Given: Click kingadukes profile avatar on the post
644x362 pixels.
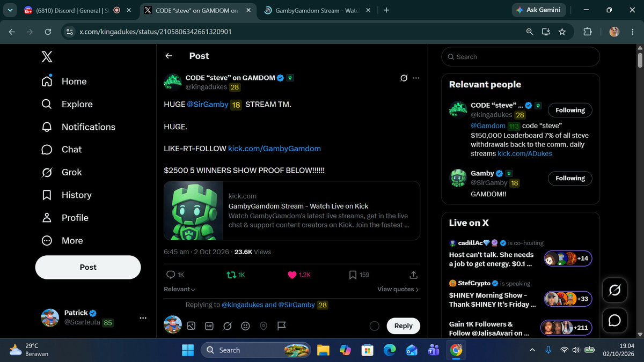Looking at the screenshot, I should (173, 82).
